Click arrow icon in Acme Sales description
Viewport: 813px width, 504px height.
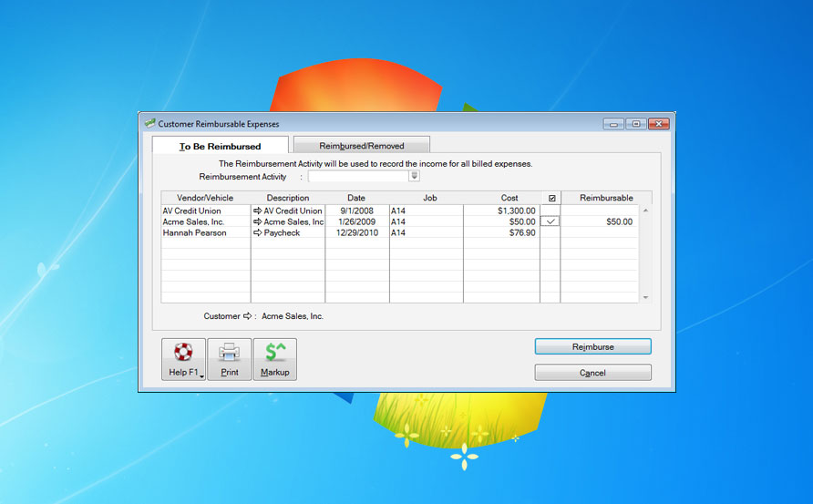[257, 221]
